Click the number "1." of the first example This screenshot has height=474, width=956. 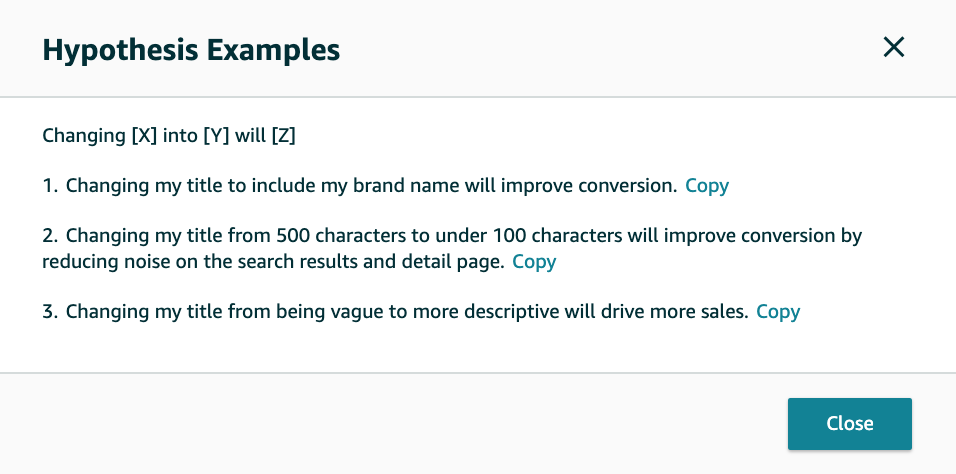pos(50,185)
